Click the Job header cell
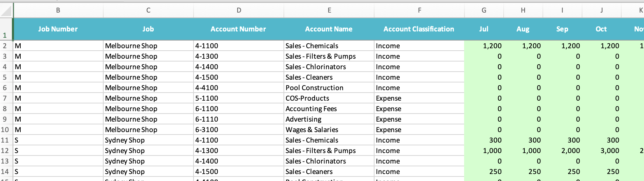 tap(148, 29)
